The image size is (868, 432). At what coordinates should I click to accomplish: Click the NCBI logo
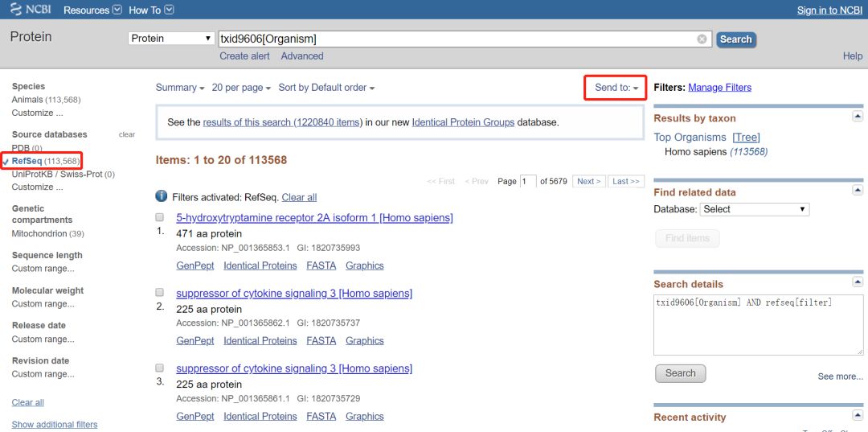pos(31,10)
